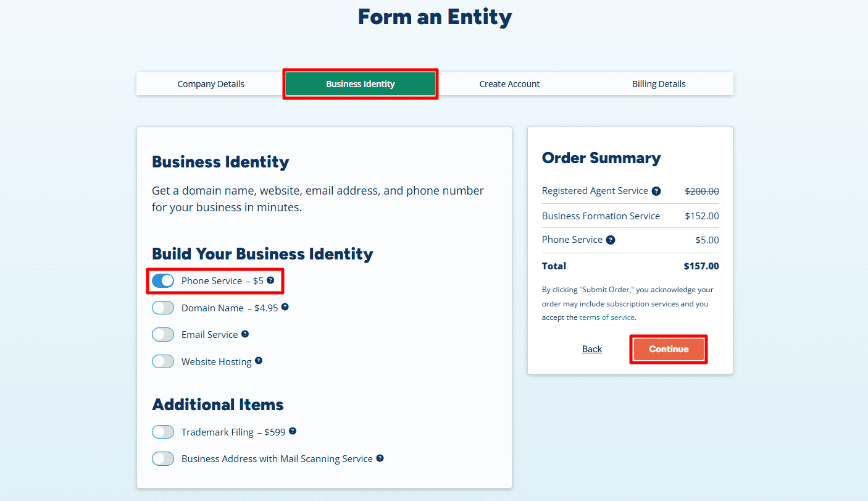This screenshot has width=868, height=501.
Task: View help for Email Service
Action: [x=245, y=334]
